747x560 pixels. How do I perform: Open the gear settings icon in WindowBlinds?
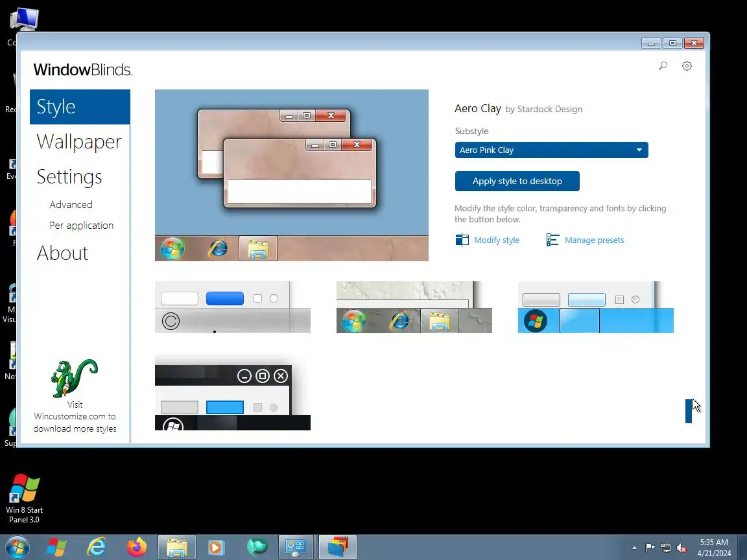click(687, 65)
